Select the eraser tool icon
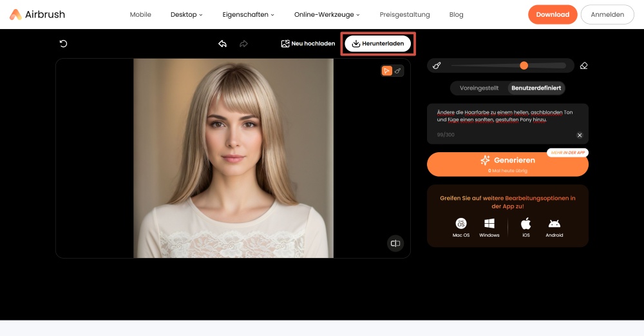 tap(583, 65)
